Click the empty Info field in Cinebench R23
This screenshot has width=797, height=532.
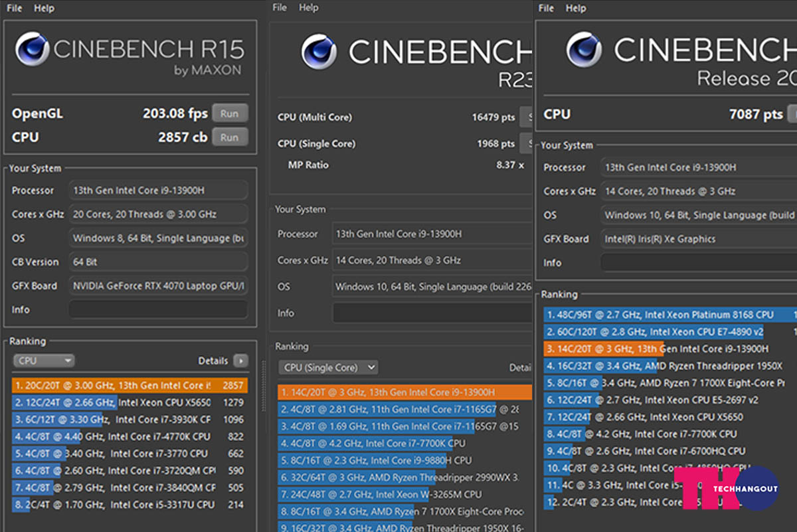click(432, 313)
